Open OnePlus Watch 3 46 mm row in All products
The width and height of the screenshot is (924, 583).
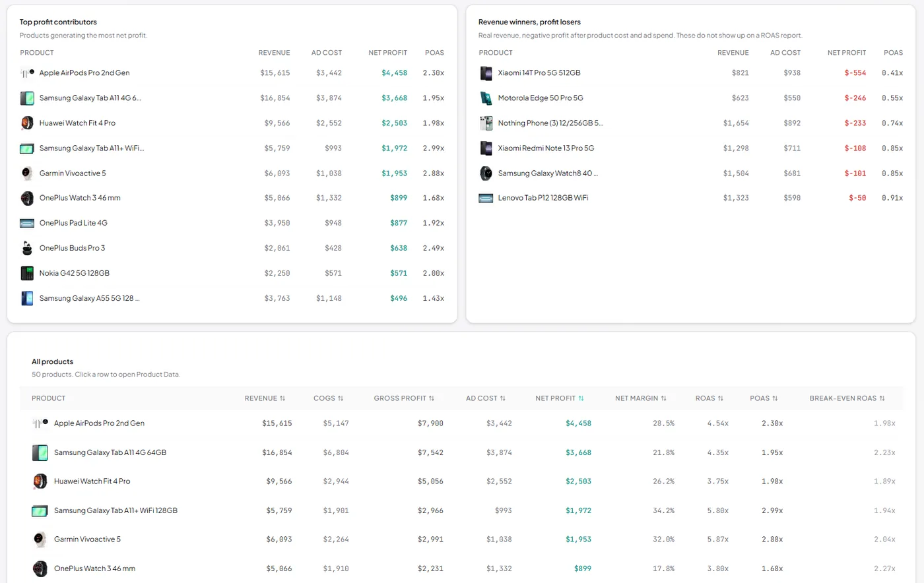462,568
